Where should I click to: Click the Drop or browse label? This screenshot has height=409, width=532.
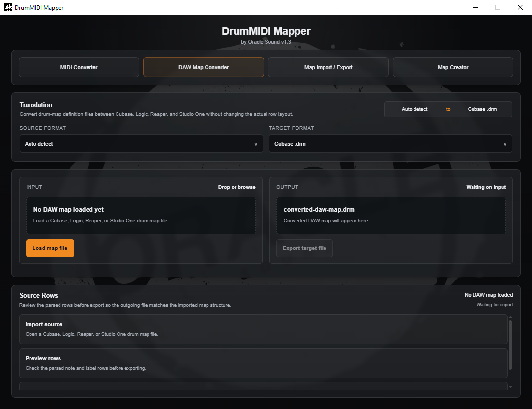pos(236,187)
